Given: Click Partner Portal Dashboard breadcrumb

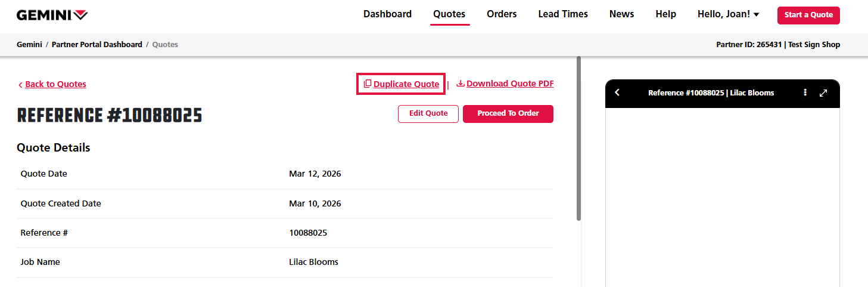Looking at the screenshot, I should 97,45.
